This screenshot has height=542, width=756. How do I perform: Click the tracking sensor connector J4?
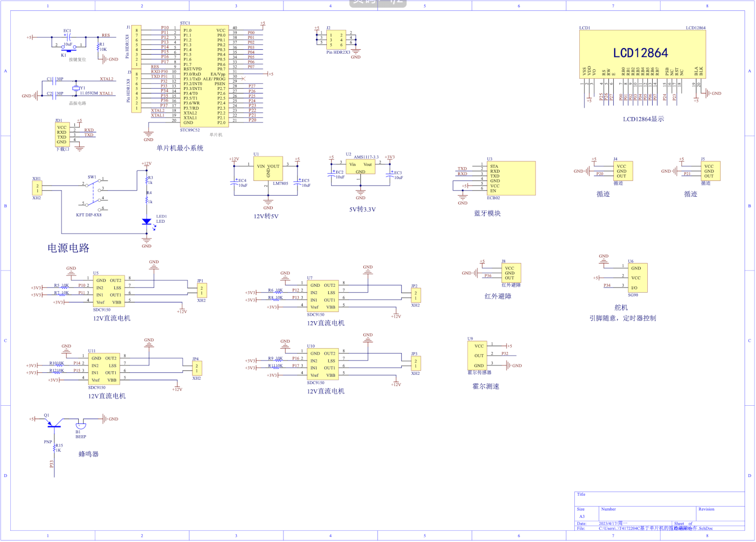tap(623, 171)
